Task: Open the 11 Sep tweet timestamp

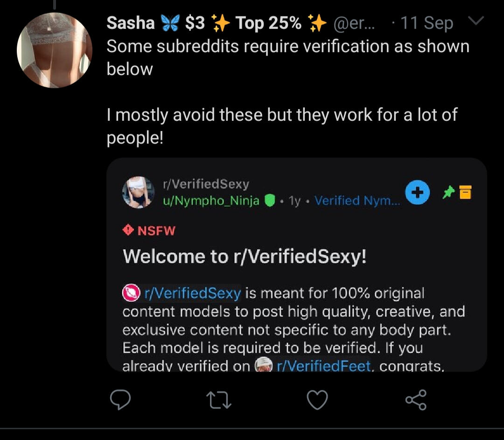Action: pos(427,22)
